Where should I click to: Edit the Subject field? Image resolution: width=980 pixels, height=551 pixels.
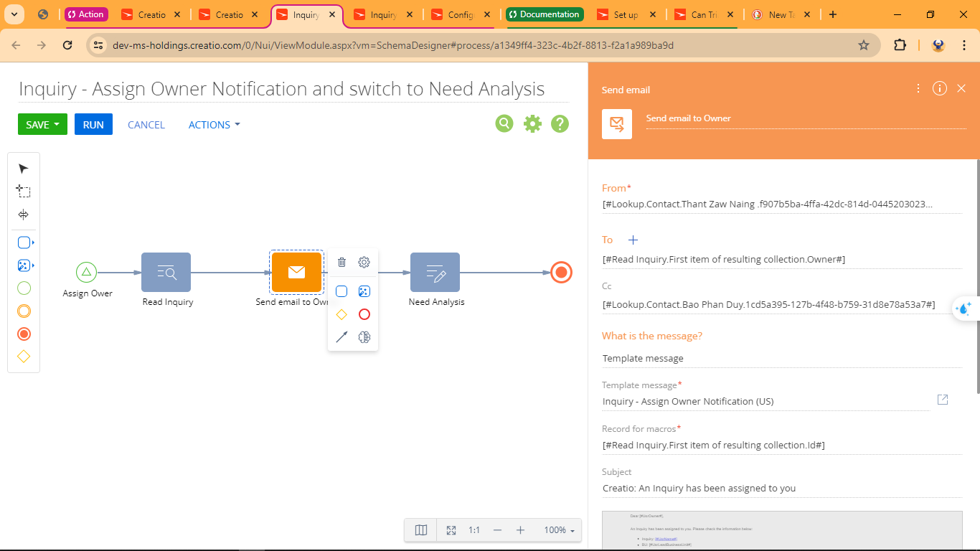point(782,488)
